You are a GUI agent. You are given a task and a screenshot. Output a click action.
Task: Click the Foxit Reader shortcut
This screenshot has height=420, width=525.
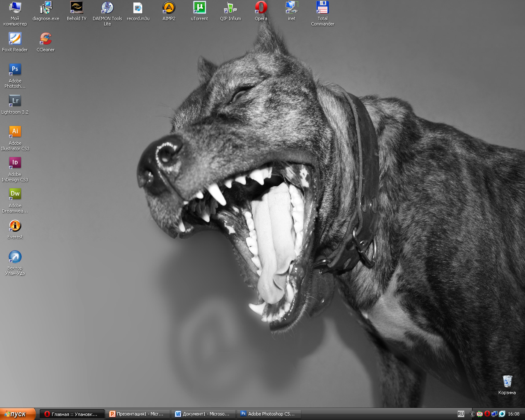[15, 39]
